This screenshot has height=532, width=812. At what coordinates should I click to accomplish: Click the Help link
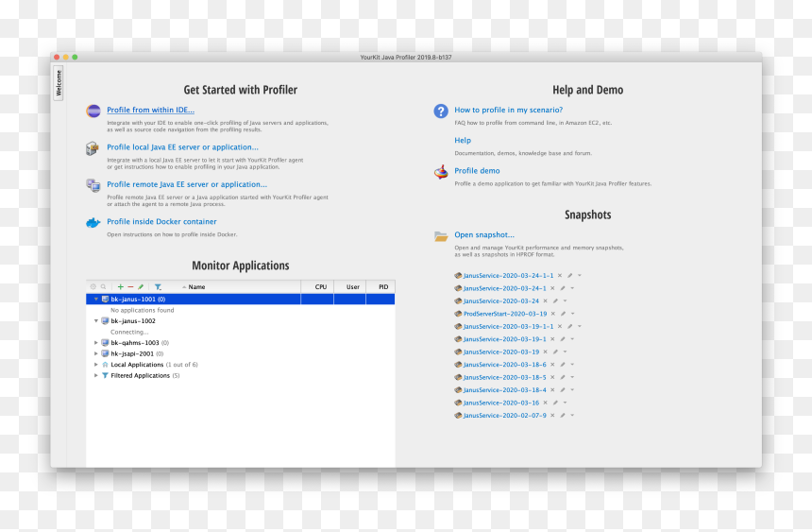tap(463, 141)
